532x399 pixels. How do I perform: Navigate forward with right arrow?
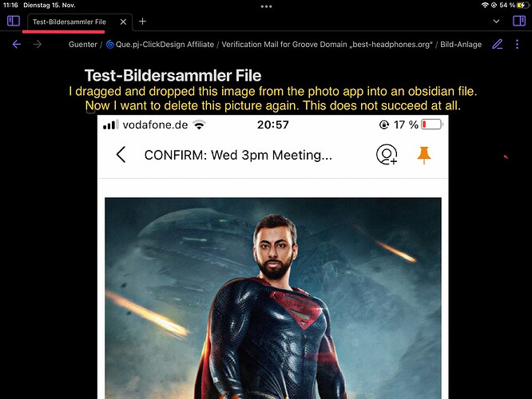click(x=38, y=44)
